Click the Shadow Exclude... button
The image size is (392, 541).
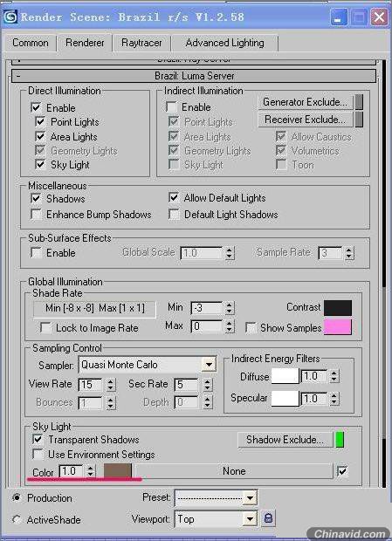(285, 440)
